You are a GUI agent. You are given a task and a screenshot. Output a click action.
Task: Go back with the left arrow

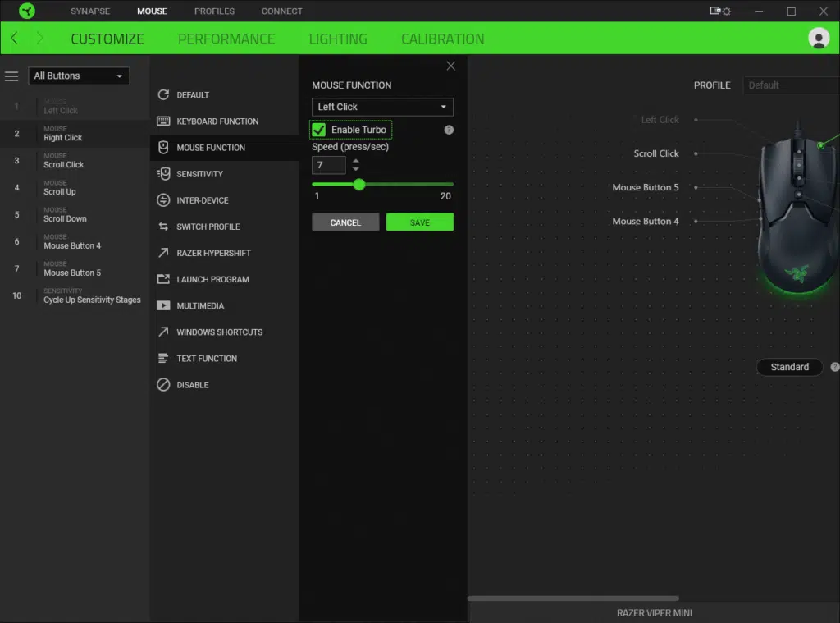15,38
